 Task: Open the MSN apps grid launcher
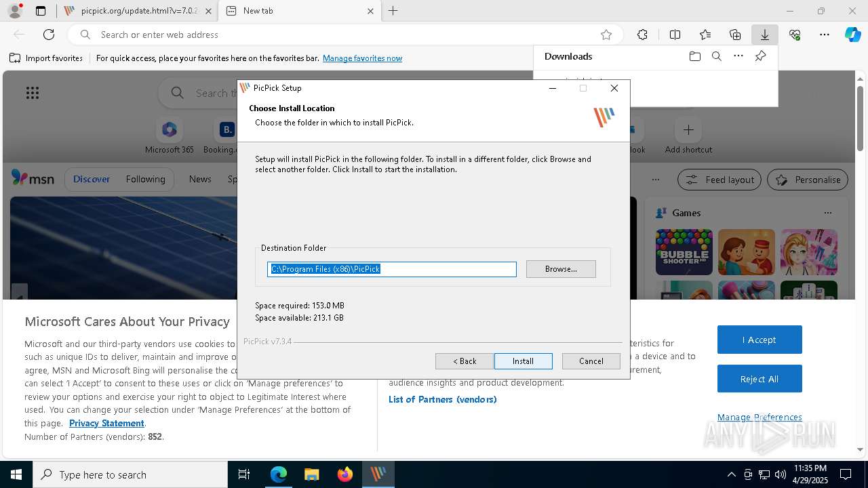point(33,93)
